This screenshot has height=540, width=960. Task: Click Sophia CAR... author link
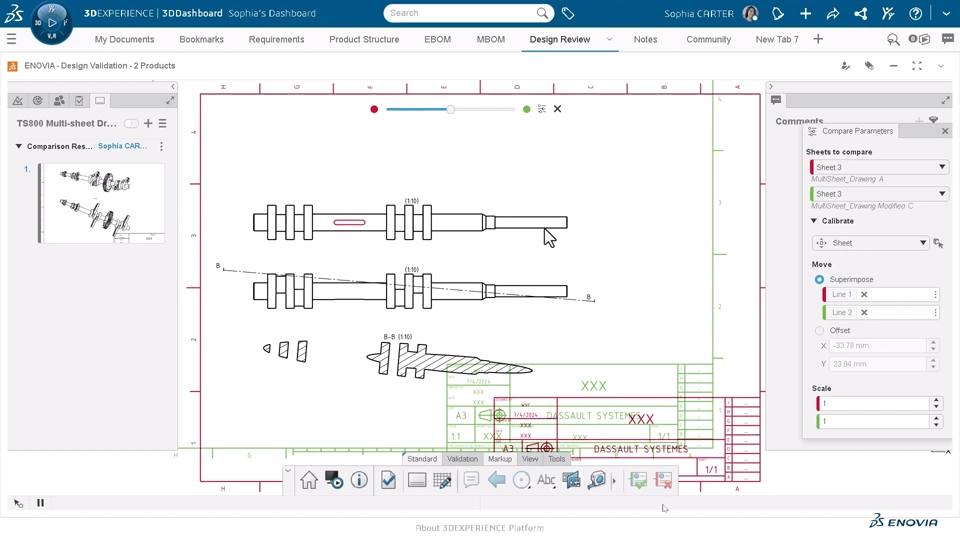(122, 146)
